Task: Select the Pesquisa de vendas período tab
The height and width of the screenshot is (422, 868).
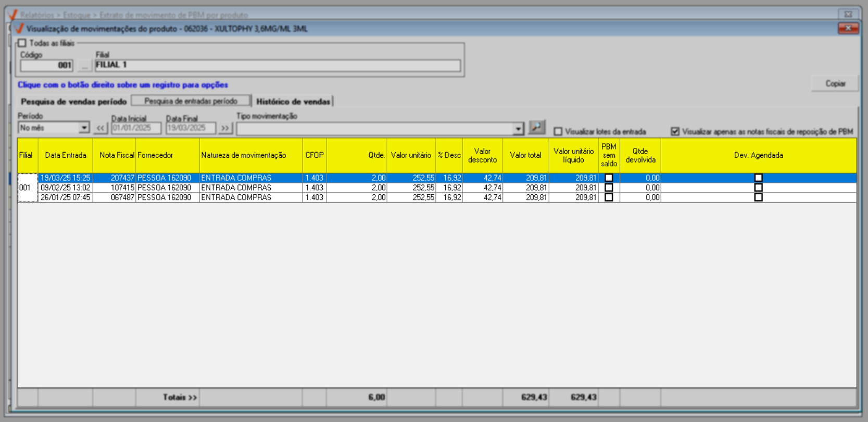Action: (73, 102)
